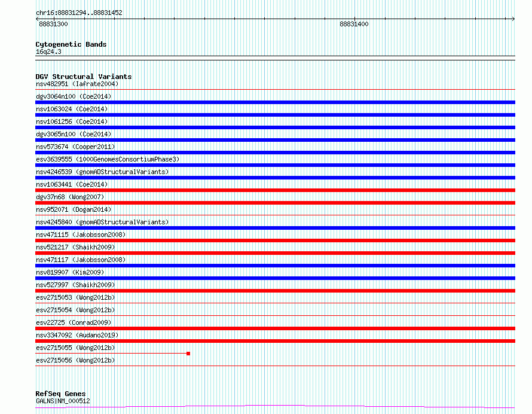Click the 88831300 ruler position label
This screenshot has height=414, width=532.
coord(53,24)
